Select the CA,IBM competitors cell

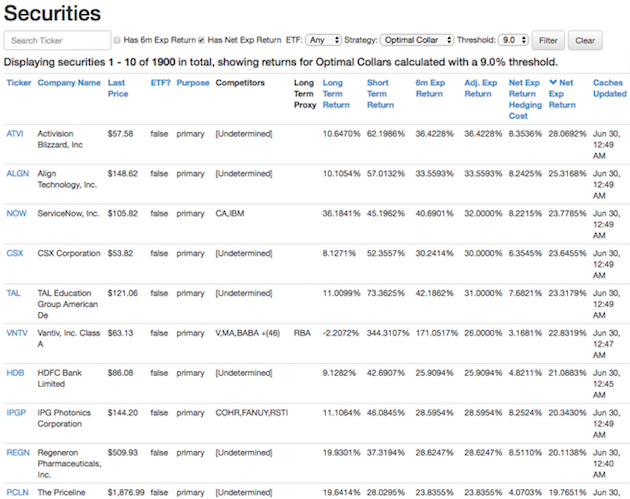(230, 213)
